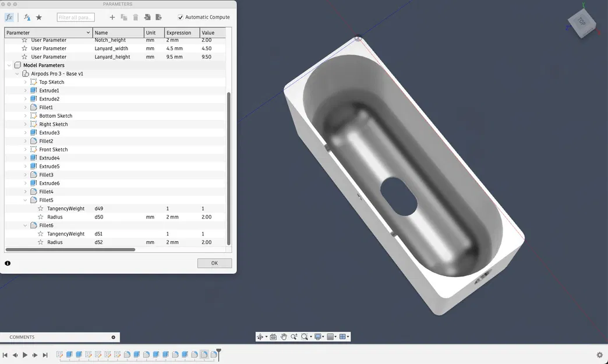The width and height of the screenshot is (608, 364).
Task: Select the Orbit tool in the navigation bar
Action: (x=261, y=337)
